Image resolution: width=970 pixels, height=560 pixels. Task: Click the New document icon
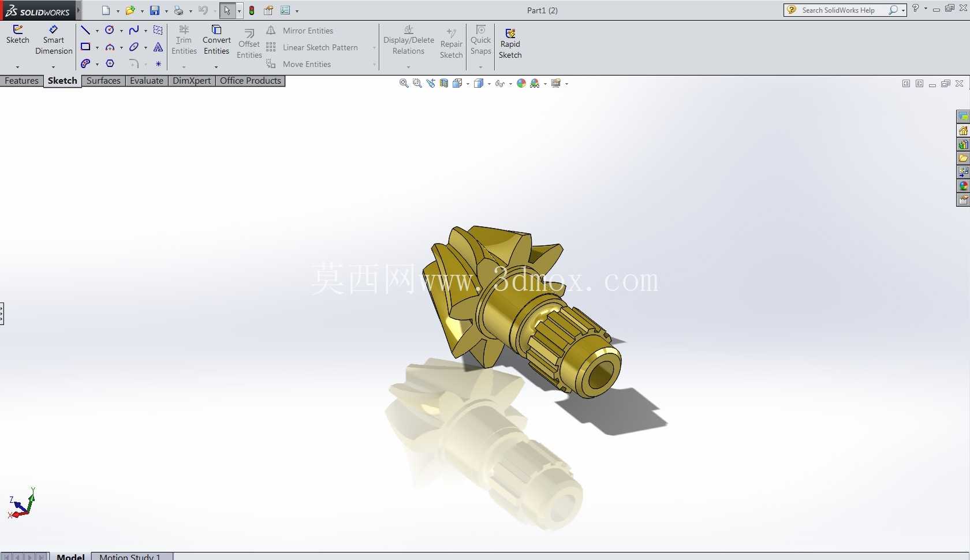tap(106, 10)
